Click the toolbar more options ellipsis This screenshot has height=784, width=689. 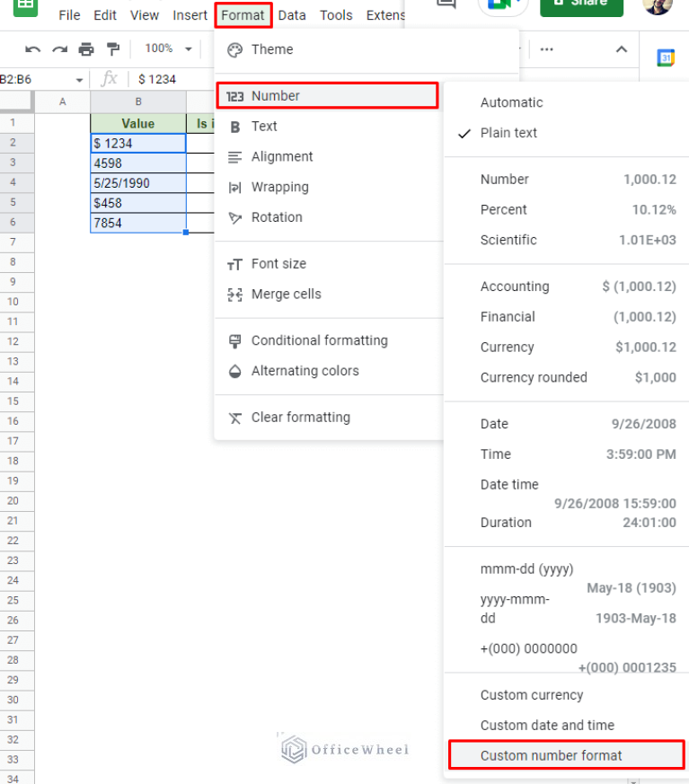(x=546, y=49)
